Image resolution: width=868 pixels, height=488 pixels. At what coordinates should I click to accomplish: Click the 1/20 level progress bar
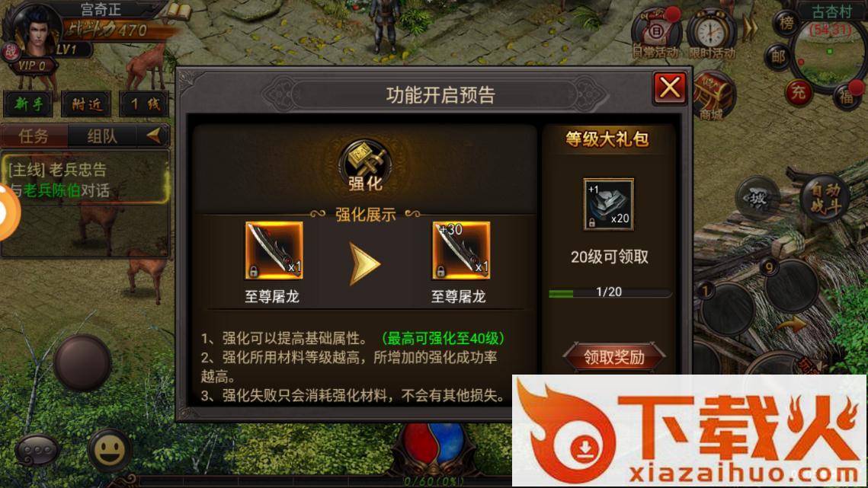coord(610,292)
